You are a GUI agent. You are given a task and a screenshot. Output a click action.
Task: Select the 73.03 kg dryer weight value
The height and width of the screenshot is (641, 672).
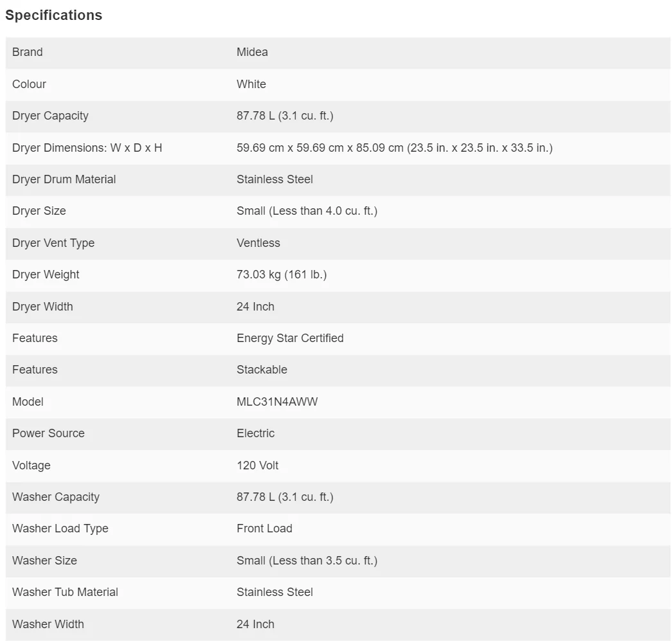[x=281, y=275]
